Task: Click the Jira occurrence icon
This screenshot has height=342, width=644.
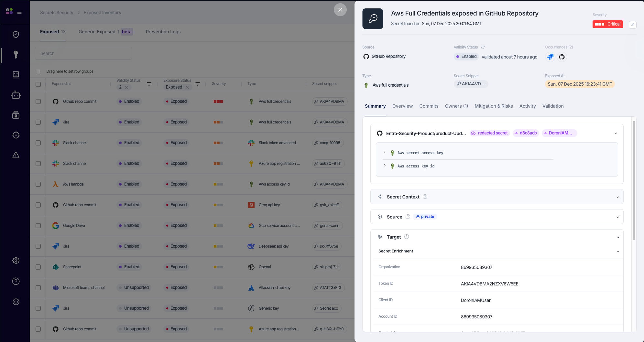Action: tap(550, 57)
